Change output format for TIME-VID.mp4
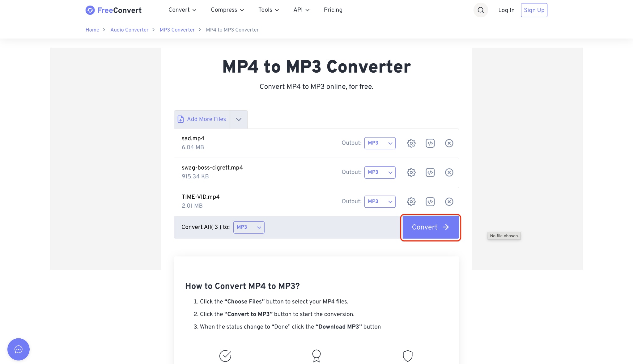This screenshot has width=633, height=364. (x=380, y=202)
